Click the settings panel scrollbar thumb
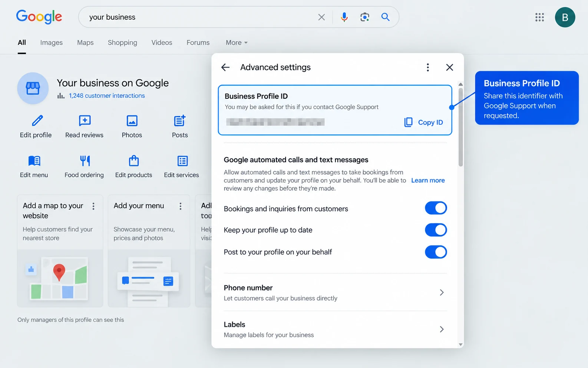588x368 pixels. pyautogui.click(x=460, y=127)
